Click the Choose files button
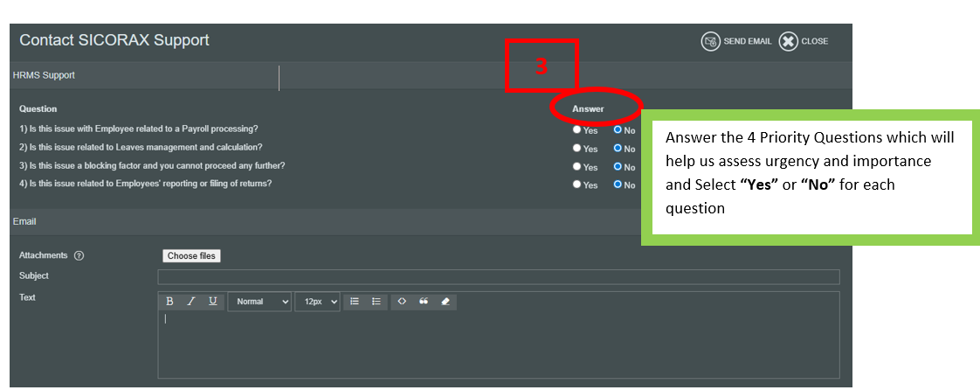 [191, 256]
